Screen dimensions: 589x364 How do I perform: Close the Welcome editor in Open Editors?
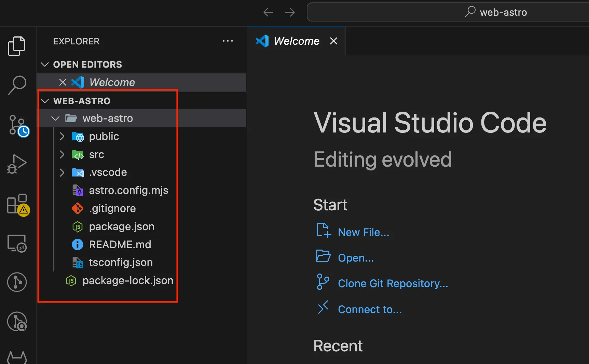click(63, 82)
